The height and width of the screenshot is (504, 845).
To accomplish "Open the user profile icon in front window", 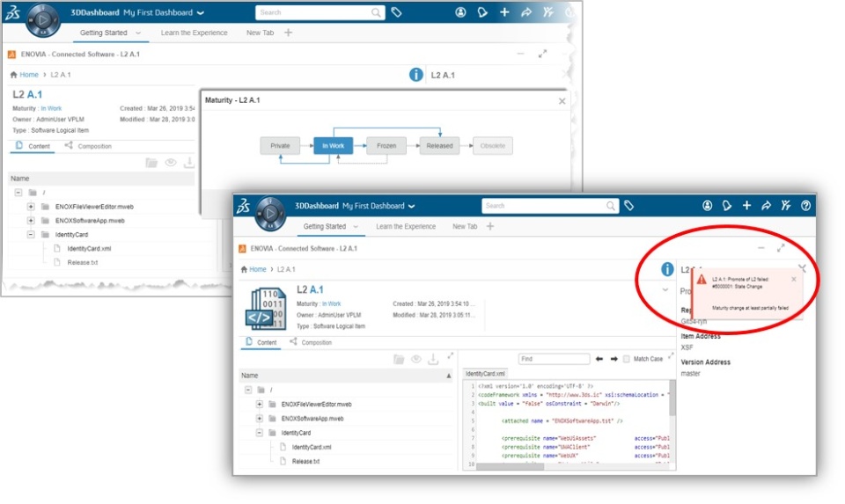I will 707,205.
